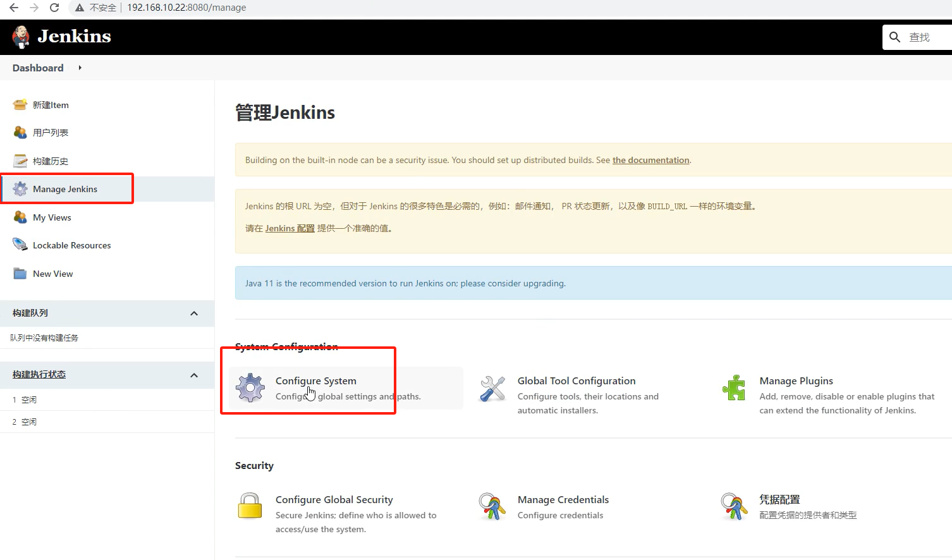Click the My Views icon
The height and width of the screenshot is (560, 952).
coord(20,217)
